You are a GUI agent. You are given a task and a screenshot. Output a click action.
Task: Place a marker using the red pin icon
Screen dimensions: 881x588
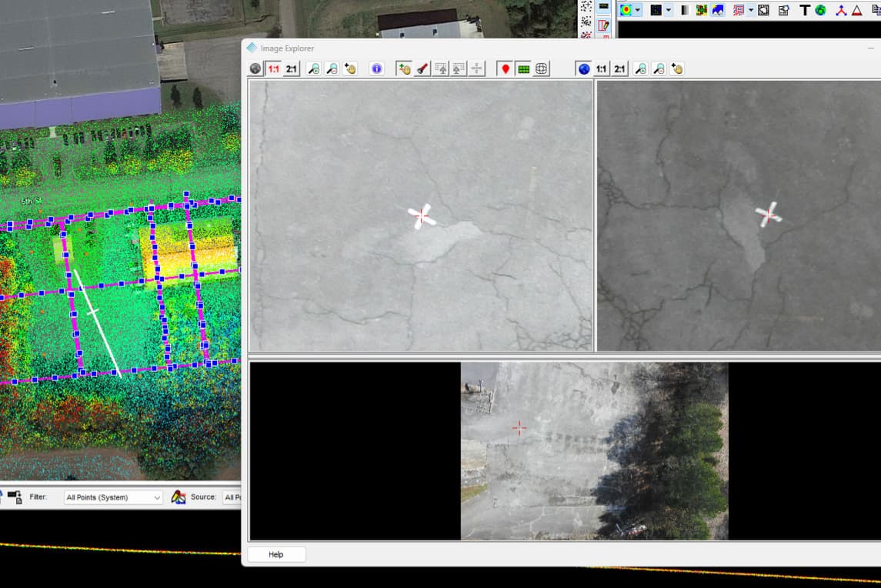[x=505, y=68]
